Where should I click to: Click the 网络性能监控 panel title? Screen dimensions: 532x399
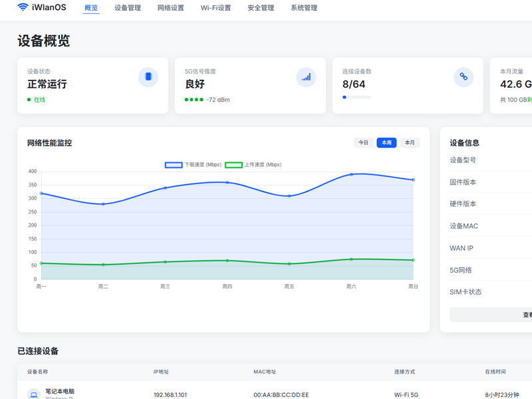coord(49,143)
